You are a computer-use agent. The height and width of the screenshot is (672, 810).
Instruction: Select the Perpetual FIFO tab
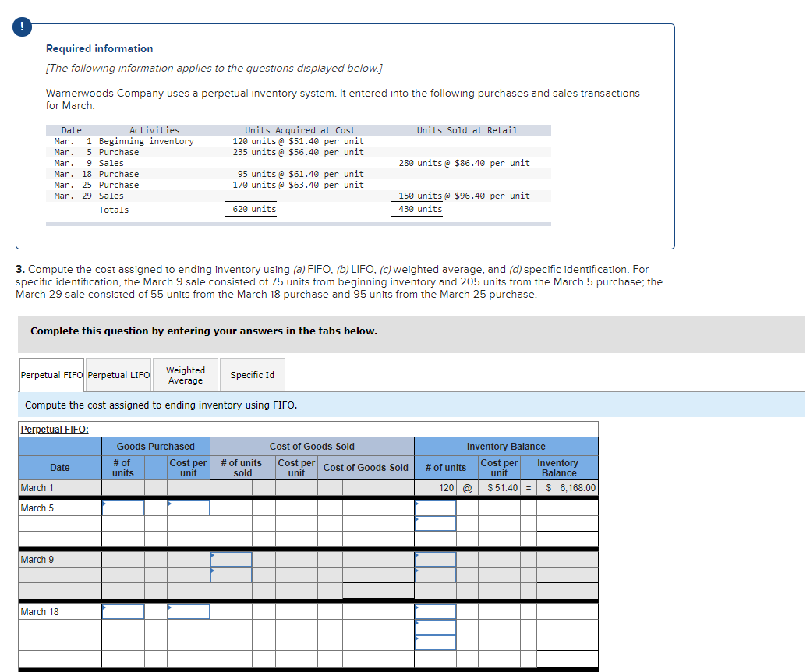(x=51, y=374)
